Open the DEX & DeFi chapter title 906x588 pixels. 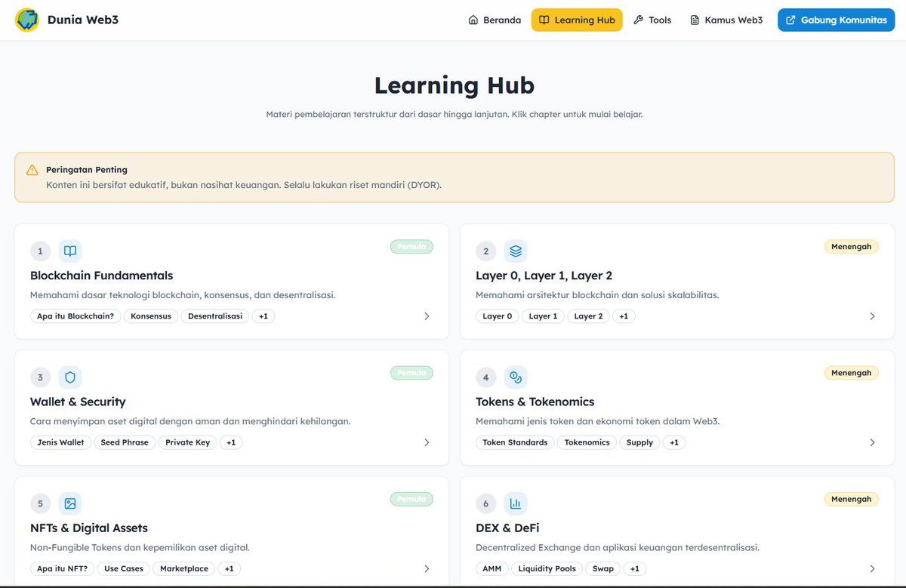pos(507,528)
